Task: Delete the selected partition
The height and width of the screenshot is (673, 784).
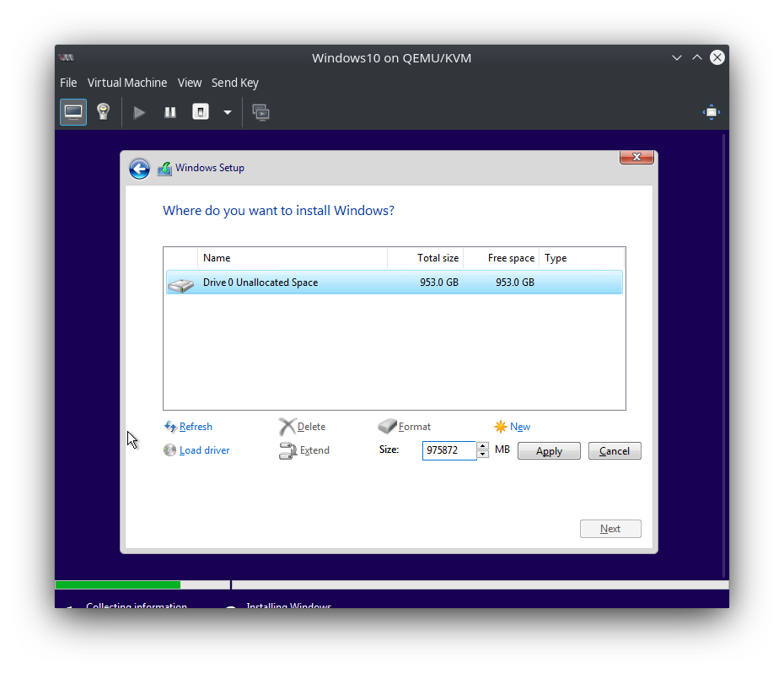Action: [x=303, y=427]
